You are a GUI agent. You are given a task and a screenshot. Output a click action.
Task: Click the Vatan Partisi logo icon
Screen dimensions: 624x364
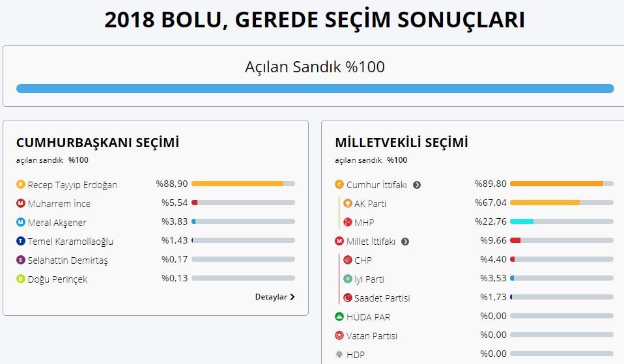click(339, 335)
